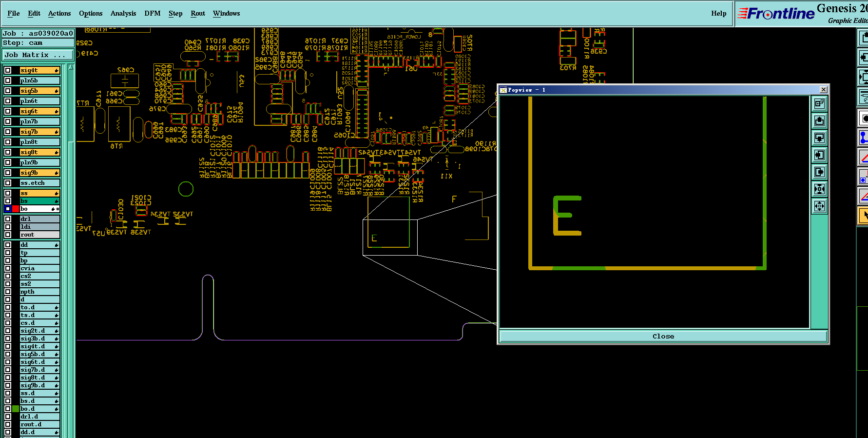Open the Edit menu
868x438 pixels.
(34, 13)
